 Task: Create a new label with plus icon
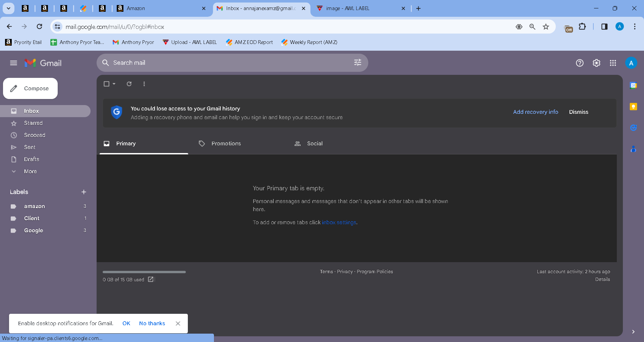(84, 192)
